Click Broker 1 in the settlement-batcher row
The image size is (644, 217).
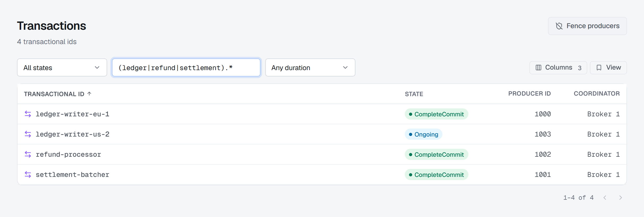603,175
